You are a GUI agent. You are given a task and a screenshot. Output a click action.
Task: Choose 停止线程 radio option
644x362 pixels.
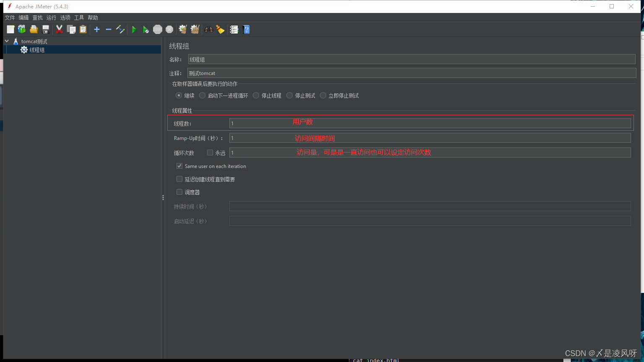[256, 96]
